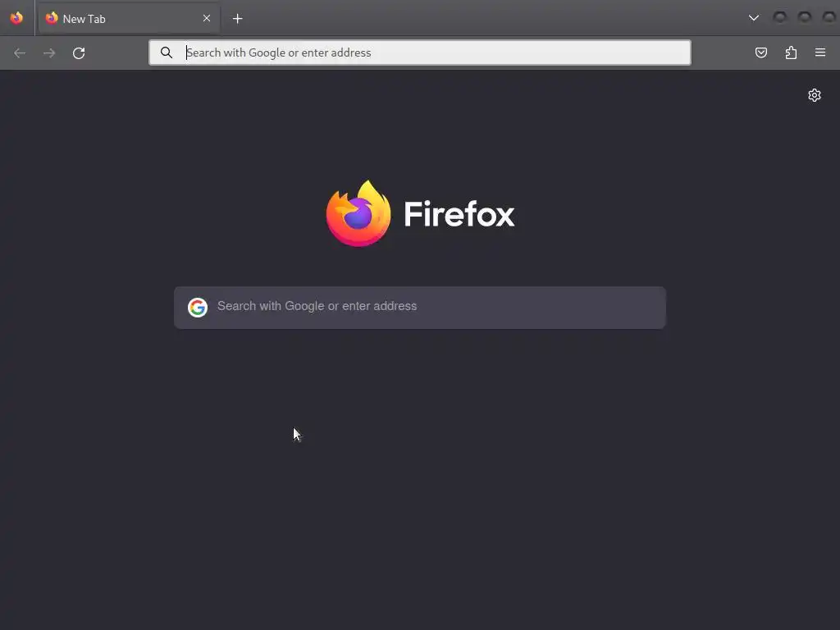Go forward one page
This screenshot has height=630, width=840.
49,53
